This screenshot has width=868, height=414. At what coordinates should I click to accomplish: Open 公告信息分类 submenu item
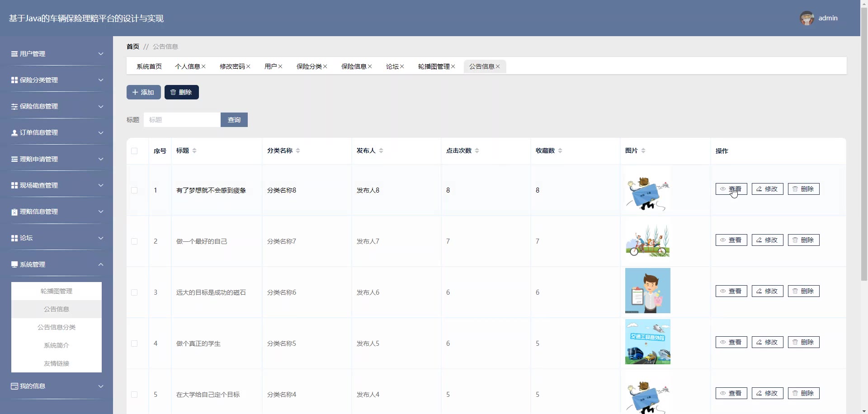tap(57, 327)
